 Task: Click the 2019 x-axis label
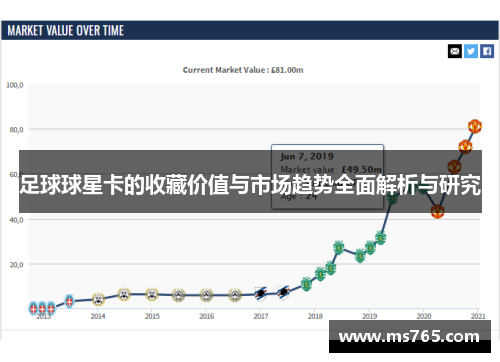(x=370, y=316)
